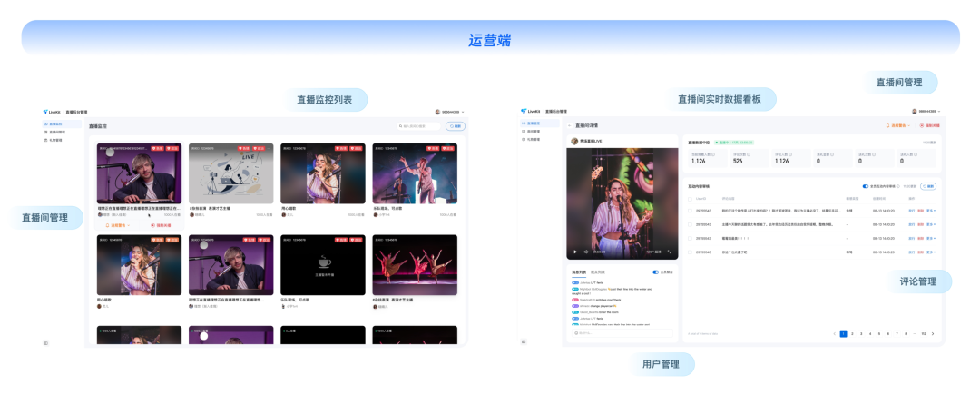The height and width of the screenshot is (395, 980).
Task: Tick the select-all checkbox in the comment table header
Action: pos(690,199)
